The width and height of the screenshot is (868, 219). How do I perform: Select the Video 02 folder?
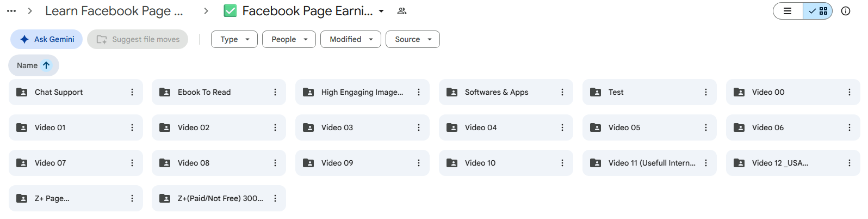pos(219,127)
